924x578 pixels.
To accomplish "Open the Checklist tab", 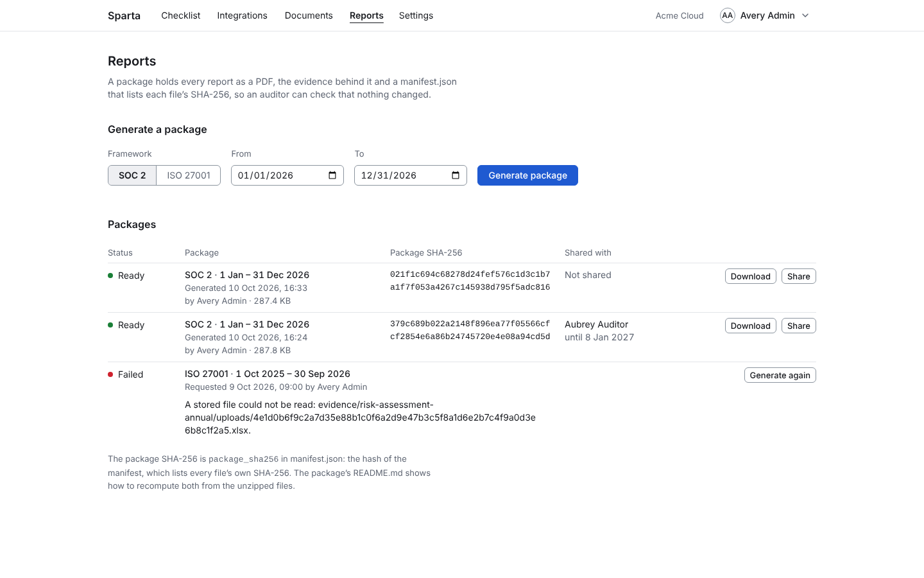I will coord(180,15).
